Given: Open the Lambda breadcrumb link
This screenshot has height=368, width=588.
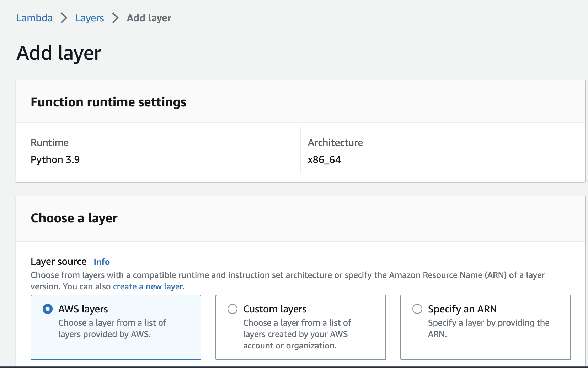Looking at the screenshot, I should tap(34, 18).
